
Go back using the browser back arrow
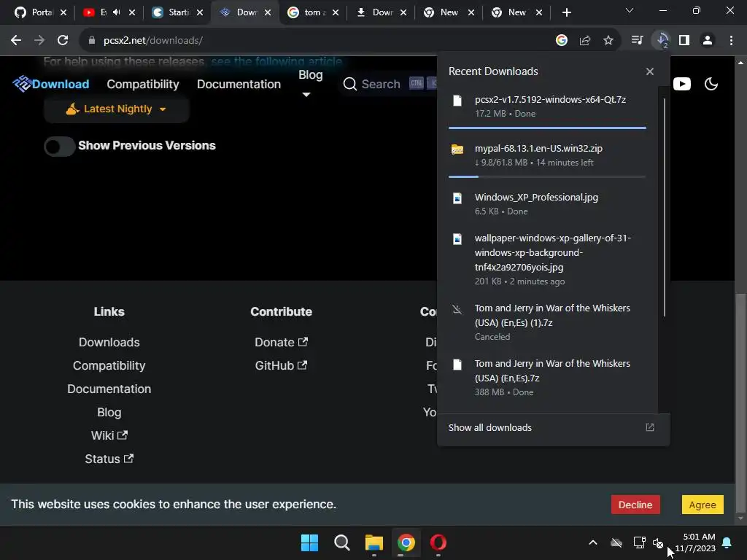click(16, 41)
